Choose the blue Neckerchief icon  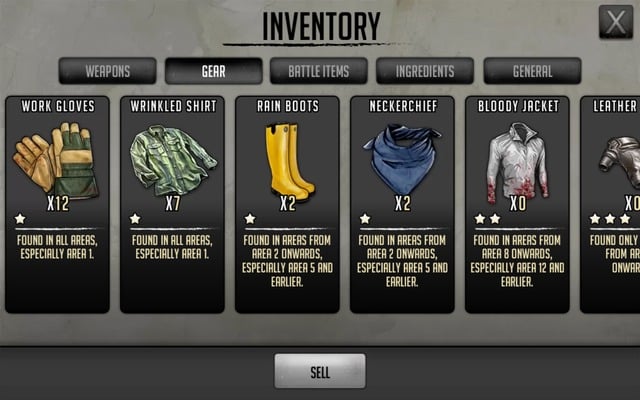[x=402, y=159]
